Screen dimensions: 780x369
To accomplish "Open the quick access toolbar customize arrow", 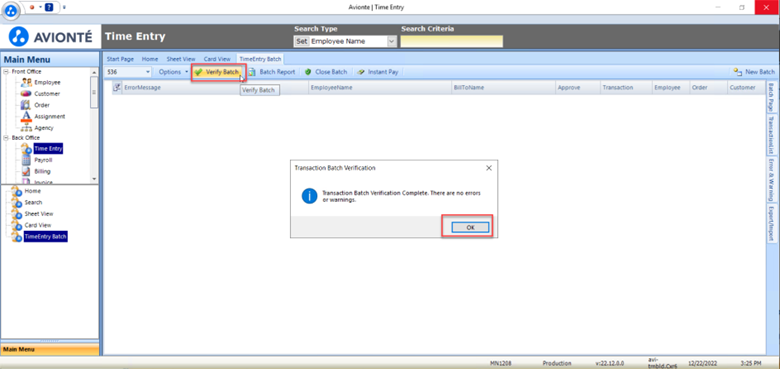I will pos(64,7).
